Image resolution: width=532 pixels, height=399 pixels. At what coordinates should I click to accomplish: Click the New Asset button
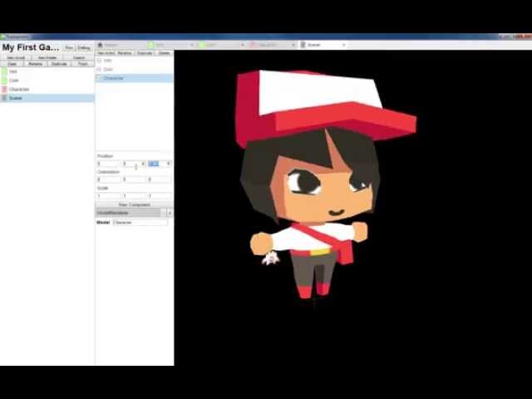[x=16, y=57]
